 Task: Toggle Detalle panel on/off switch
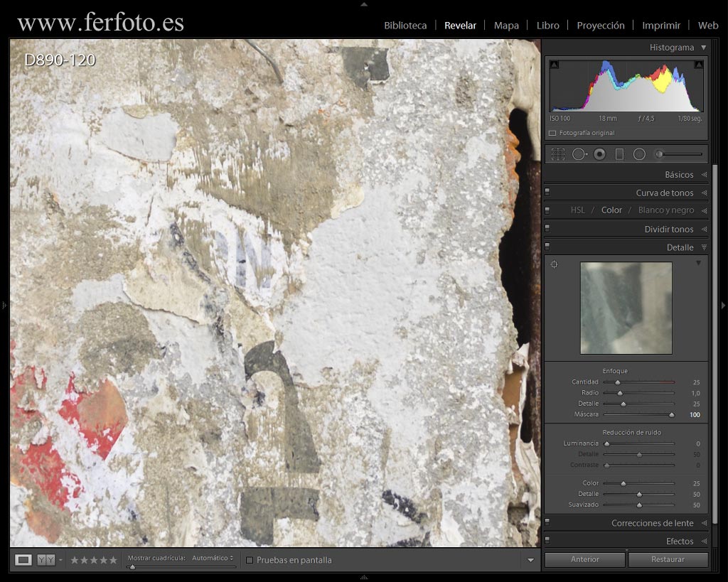click(547, 247)
